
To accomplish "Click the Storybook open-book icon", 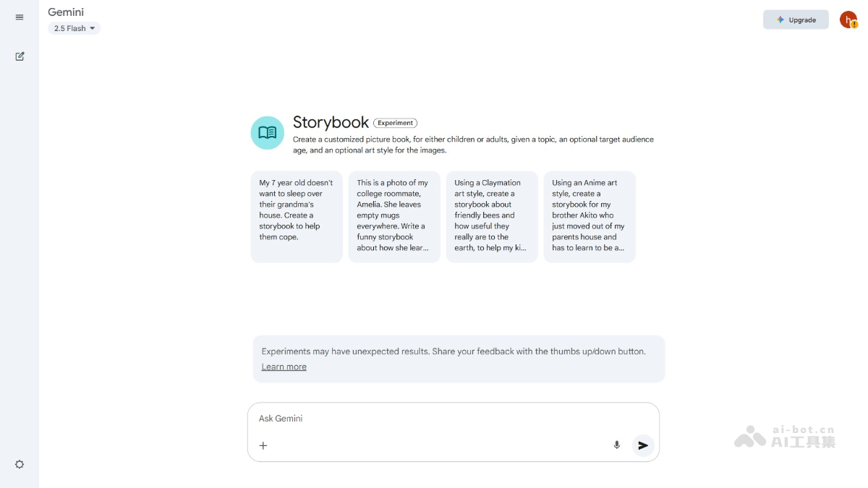I will click(x=267, y=133).
